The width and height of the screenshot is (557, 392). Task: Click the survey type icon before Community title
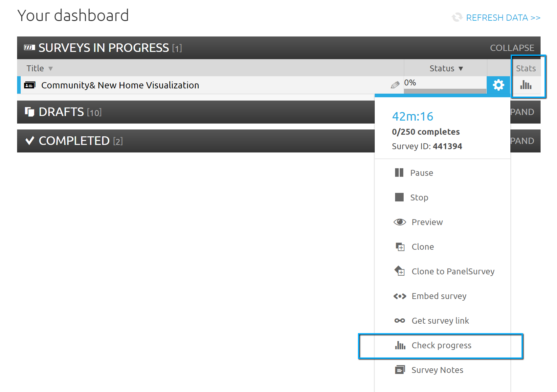(30, 85)
